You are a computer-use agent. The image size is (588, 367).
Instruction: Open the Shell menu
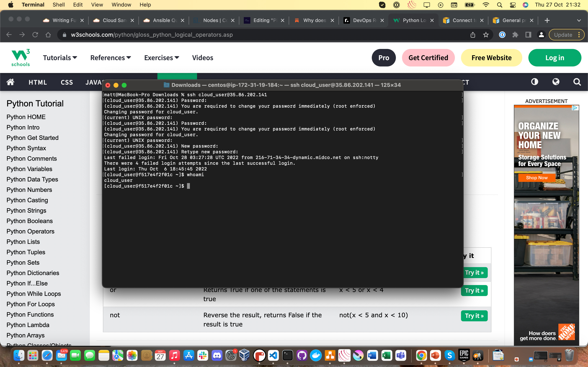[x=59, y=5]
